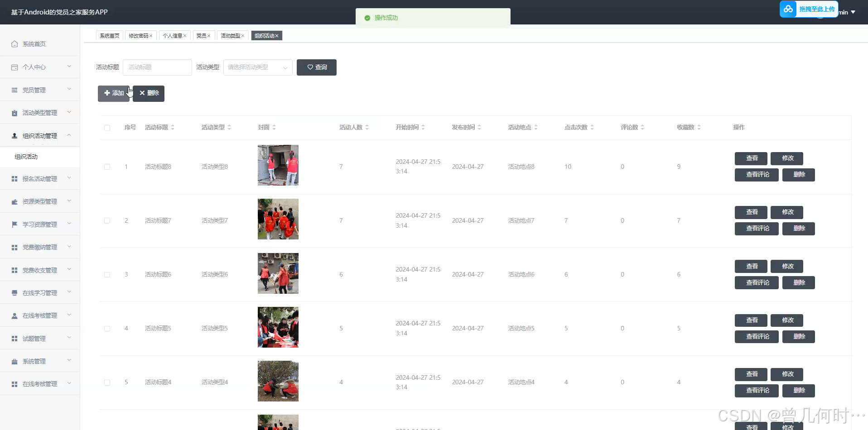Expand the 学习资源管理 menu chevron
The image size is (868, 430).
tap(69, 224)
